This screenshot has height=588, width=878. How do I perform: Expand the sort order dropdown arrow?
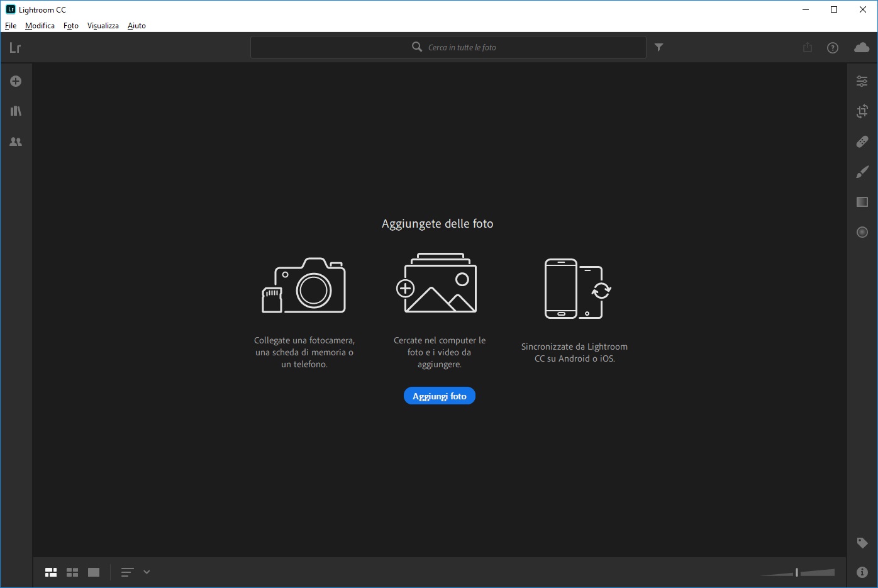coord(147,572)
